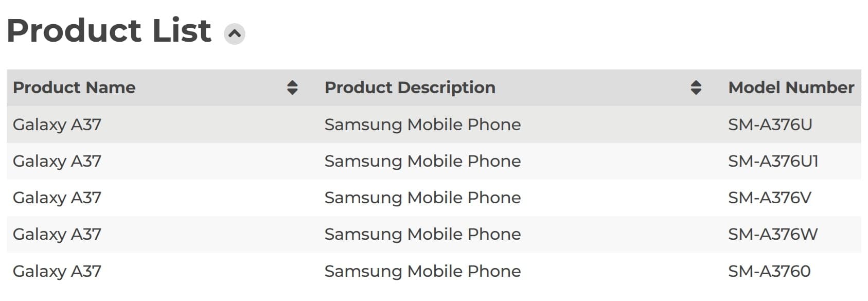Click the Product Description column header text

click(410, 87)
